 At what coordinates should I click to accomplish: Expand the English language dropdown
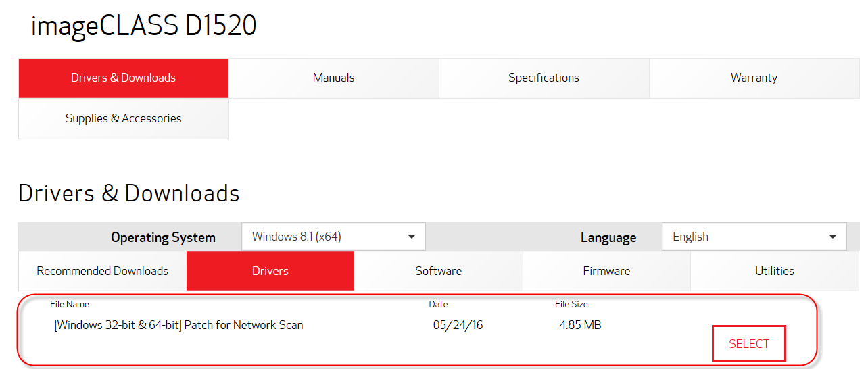[744, 237]
